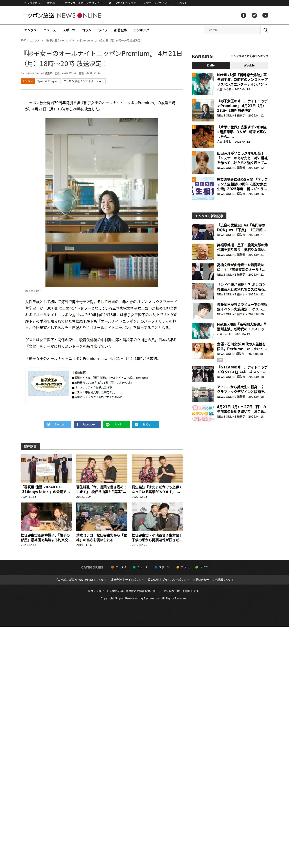
Task: Click footer category スポーツ with blue dot
Action: (162, 567)
